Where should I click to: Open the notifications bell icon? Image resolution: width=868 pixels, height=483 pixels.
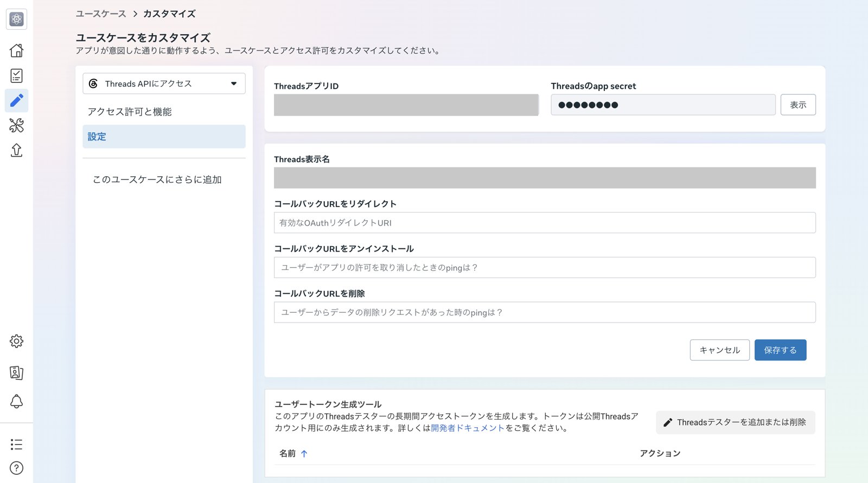16,401
